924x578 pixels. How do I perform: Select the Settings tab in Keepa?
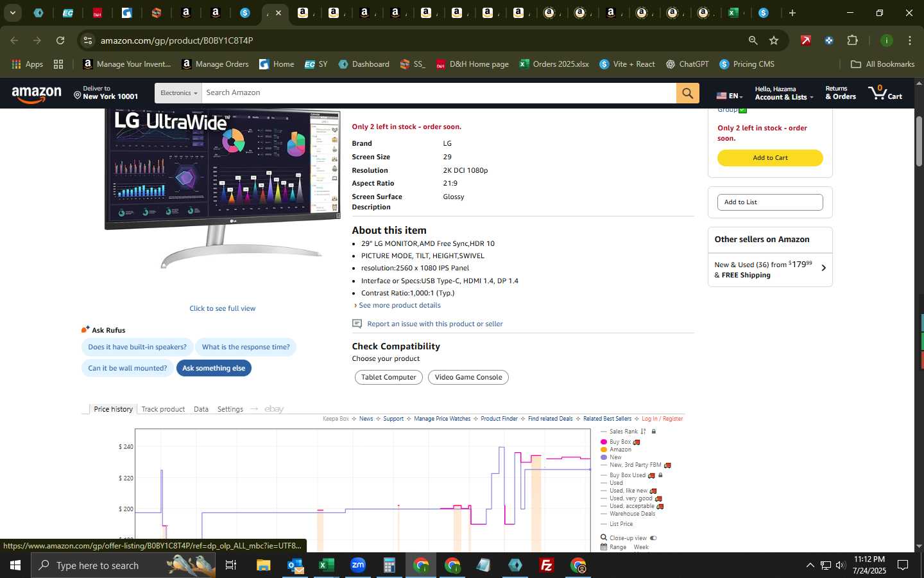(x=230, y=409)
